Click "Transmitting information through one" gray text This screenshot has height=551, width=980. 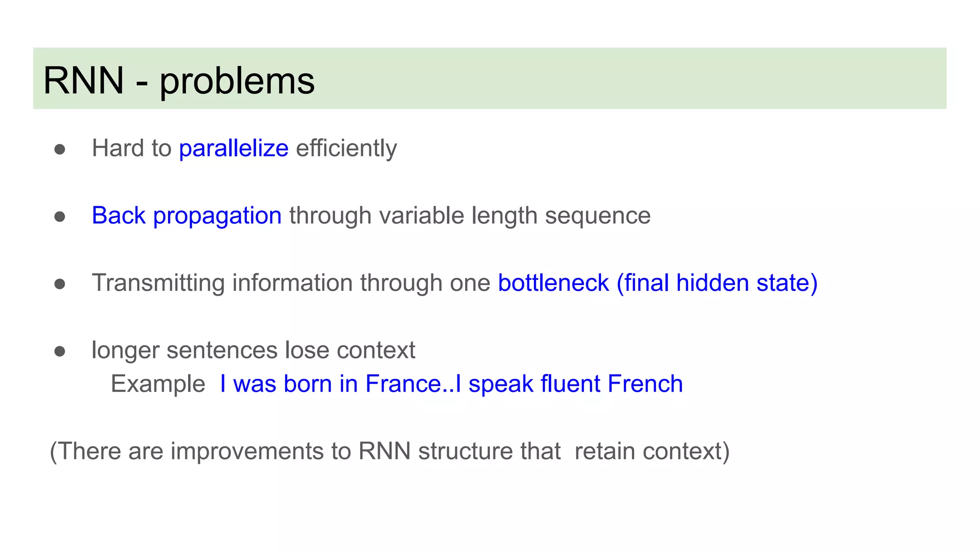(x=291, y=283)
